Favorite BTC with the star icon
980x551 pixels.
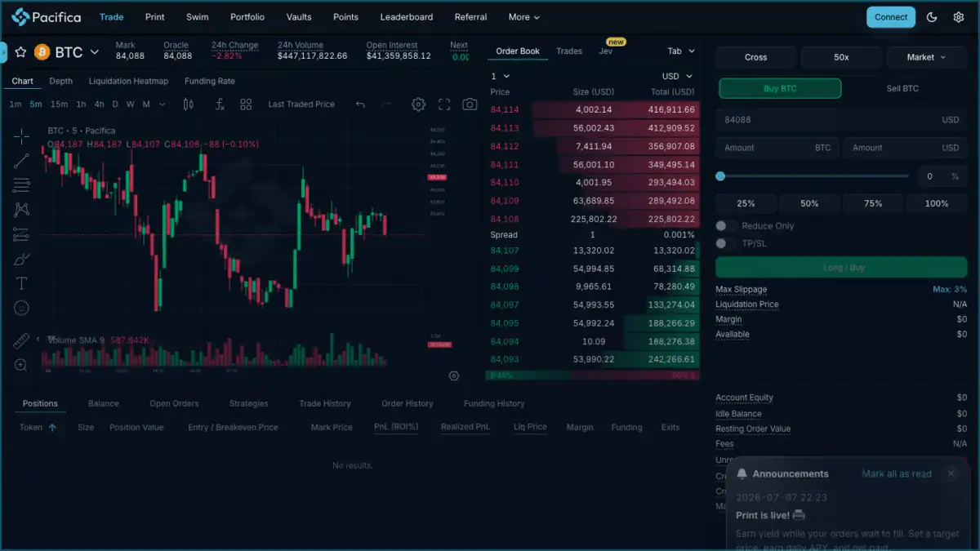click(x=21, y=52)
